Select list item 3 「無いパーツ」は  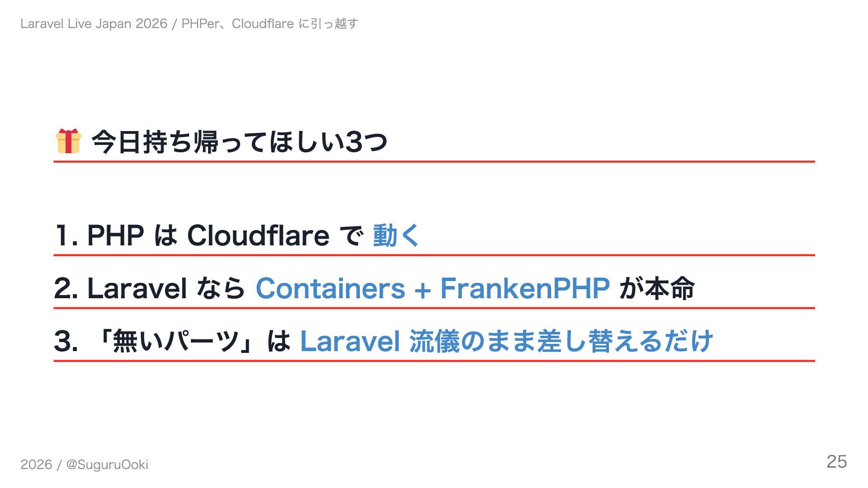pos(383,341)
